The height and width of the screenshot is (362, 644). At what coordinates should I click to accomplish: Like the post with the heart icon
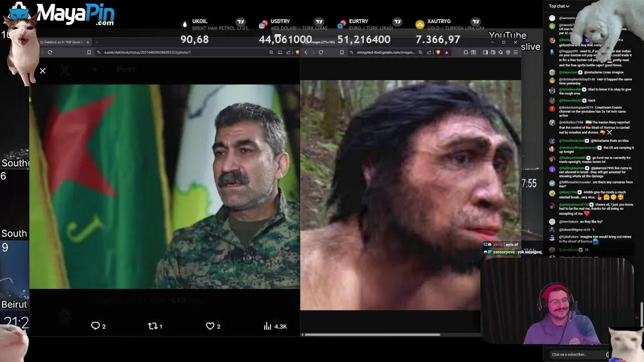tap(210, 326)
